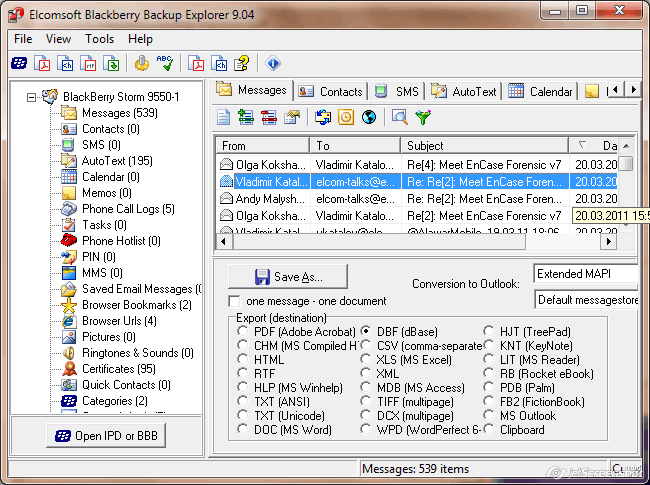Open the File menu
The width and height of the screenshot is (650, 485).
pos(23,39)
